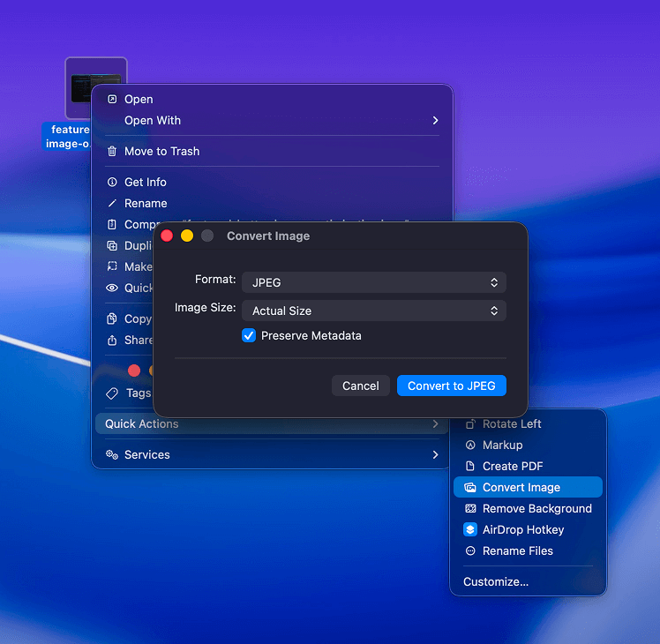Click the Open icon in context menu
This screenshot has width=660, height=644.
point(112,100)
